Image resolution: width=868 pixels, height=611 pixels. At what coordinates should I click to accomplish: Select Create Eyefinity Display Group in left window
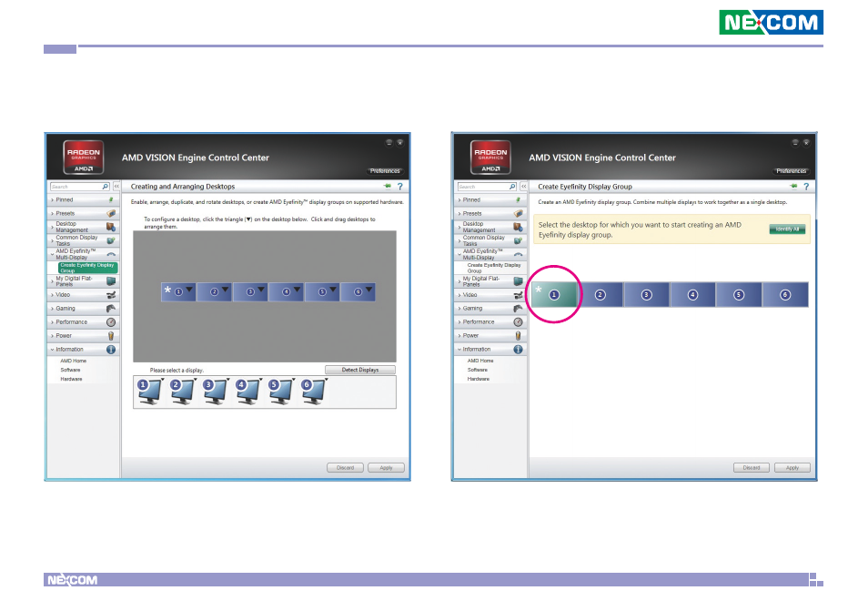[87, 268]
